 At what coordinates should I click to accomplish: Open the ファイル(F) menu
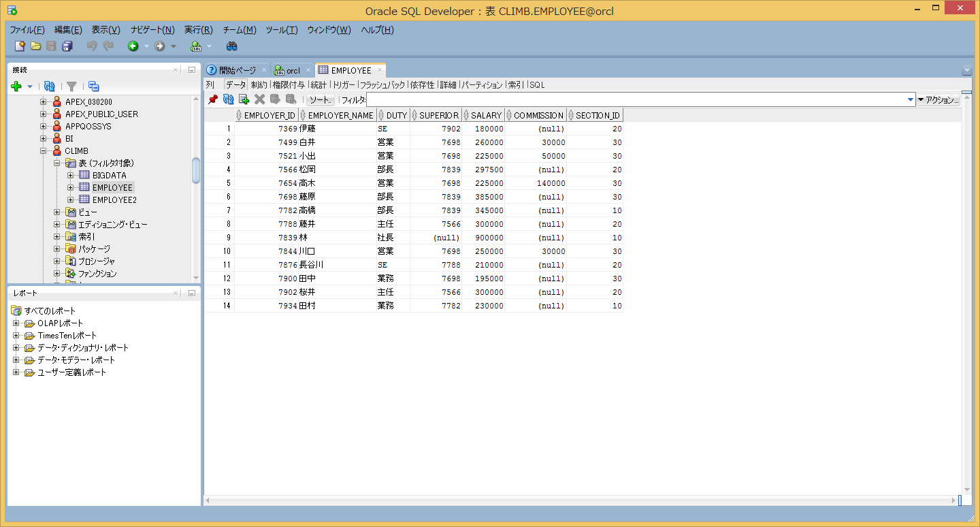27,30
